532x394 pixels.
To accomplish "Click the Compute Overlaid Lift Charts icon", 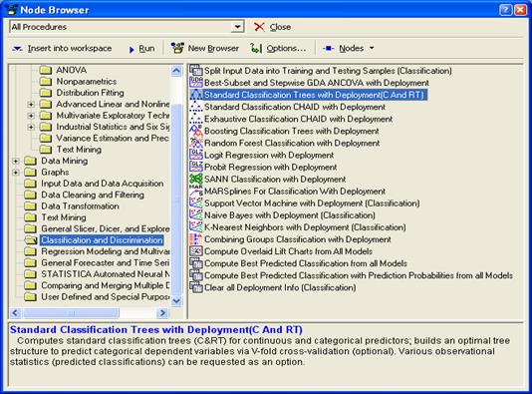I will coord(196,251).
